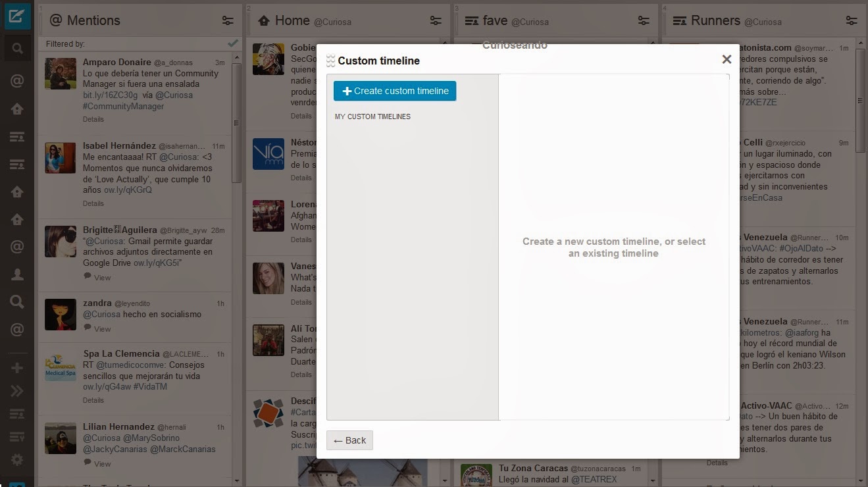Expand Details on Alí Torrealba's tweet
Image resolution: width=868 pixels, height=487 pixels.
click(301, 374)
